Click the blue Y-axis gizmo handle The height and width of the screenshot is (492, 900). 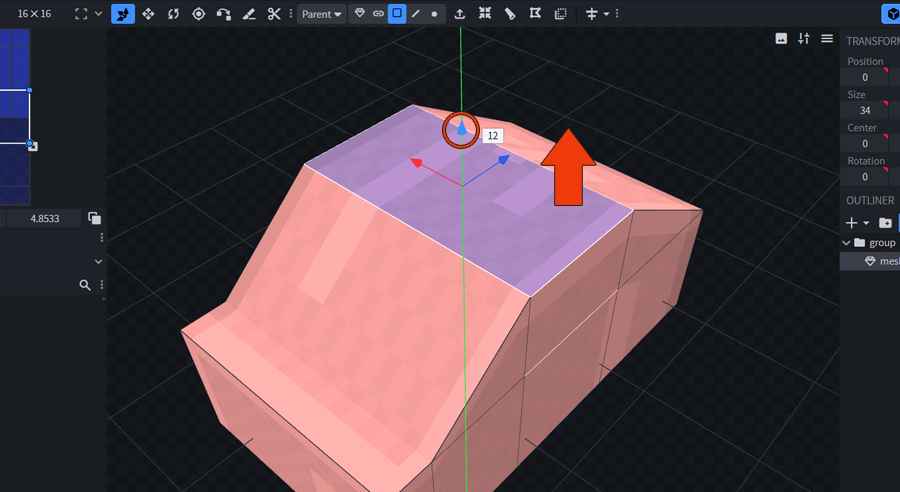tap(461, 128)
